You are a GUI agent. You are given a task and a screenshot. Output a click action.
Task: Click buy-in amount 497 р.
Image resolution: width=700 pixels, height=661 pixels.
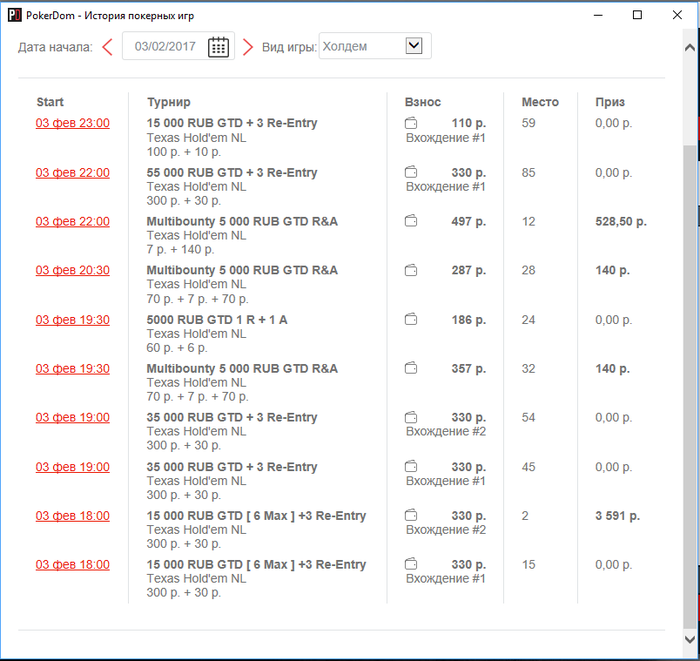(468, 221)
